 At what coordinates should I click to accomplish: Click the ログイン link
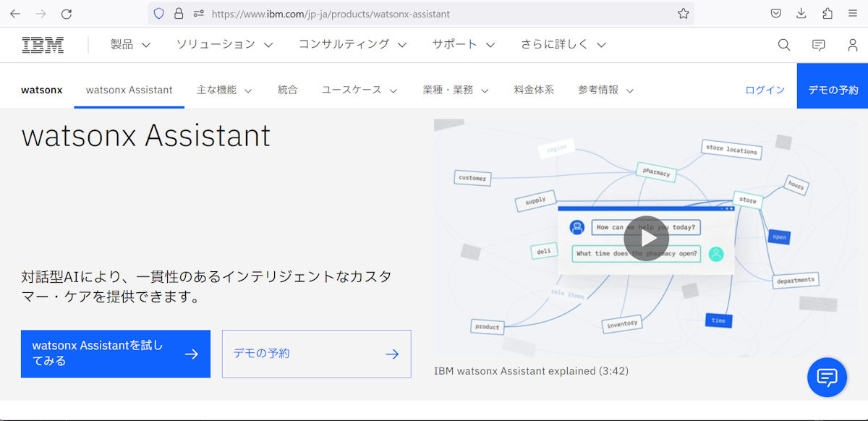tap(765, 90)
